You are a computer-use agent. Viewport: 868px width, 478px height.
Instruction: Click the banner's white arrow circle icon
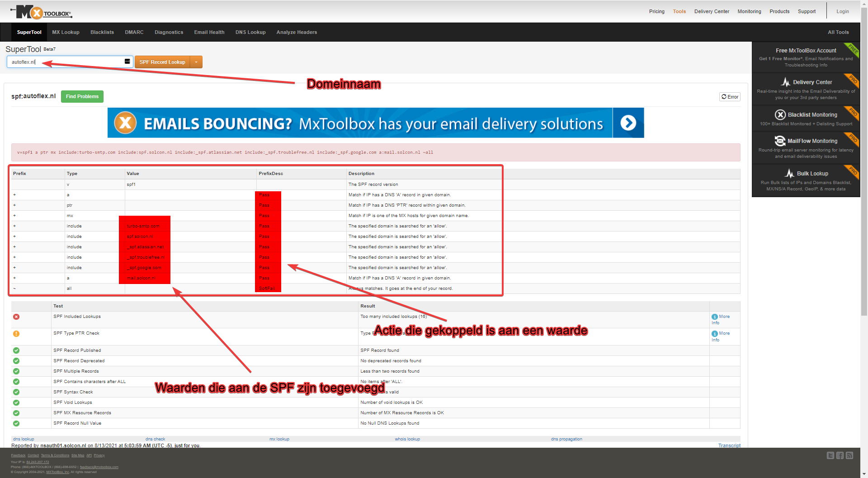pyautogui.click(x=628, y=123)
